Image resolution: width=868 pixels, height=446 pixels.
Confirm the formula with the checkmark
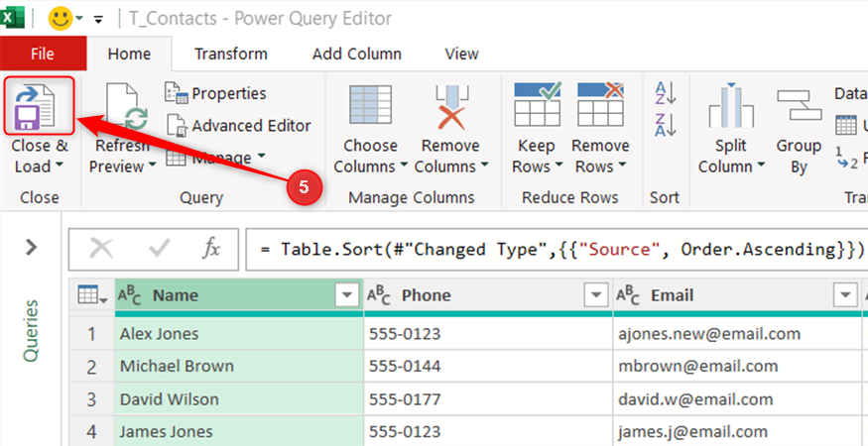coord(160,249)
